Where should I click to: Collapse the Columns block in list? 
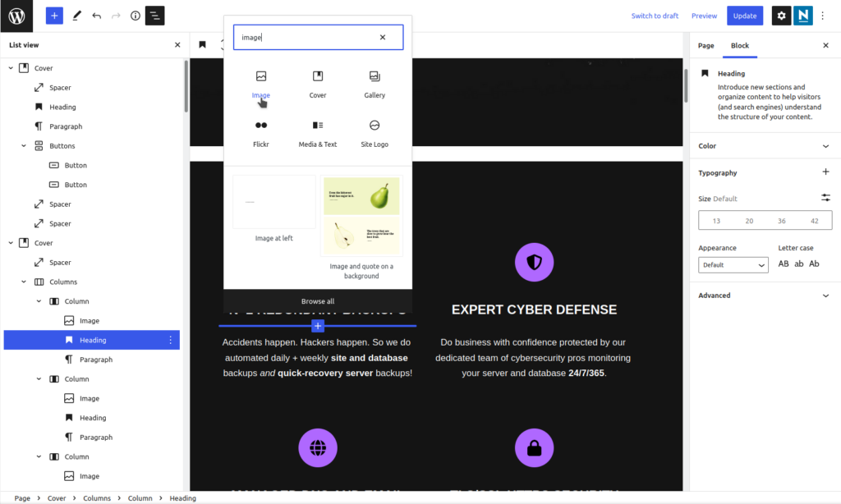click(24, 282)
